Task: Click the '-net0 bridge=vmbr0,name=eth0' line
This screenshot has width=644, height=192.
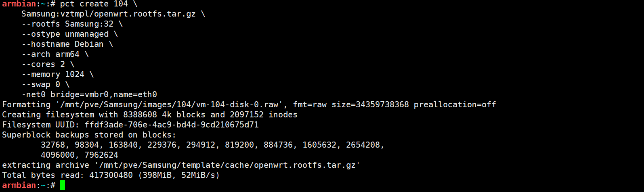Action: (x=89, y=95)
